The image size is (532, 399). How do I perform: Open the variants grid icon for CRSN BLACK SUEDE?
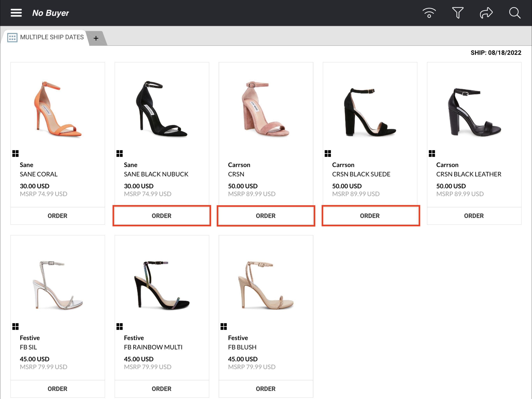coord(328,154)
